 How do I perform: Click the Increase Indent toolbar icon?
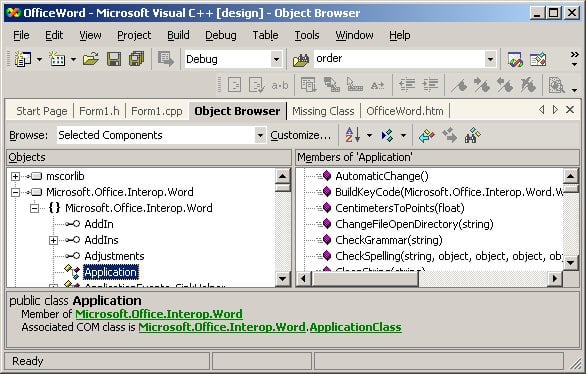tap(430, 85)
